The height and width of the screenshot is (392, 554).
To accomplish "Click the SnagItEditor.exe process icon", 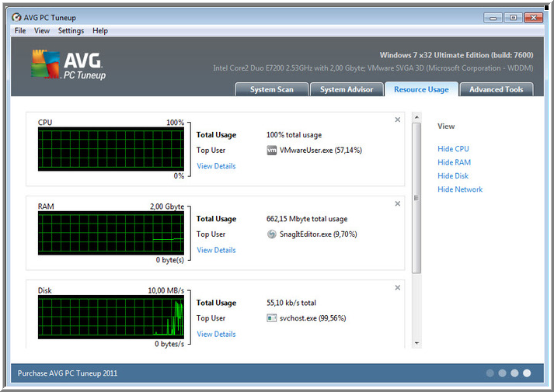I will (271, 234).
